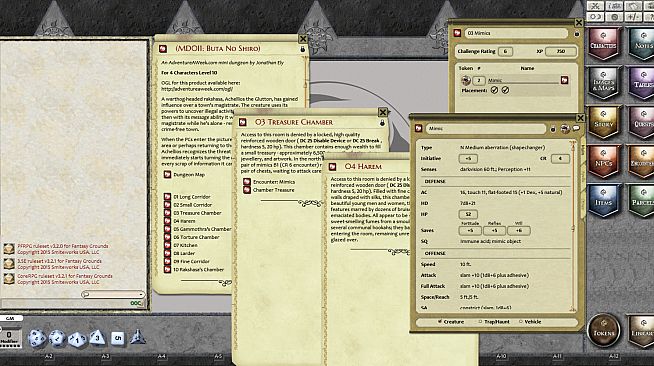Click the HP 52 field
The width and height of the screenshot is (654, 366).
pyautogui.click(x=468, y=214)
